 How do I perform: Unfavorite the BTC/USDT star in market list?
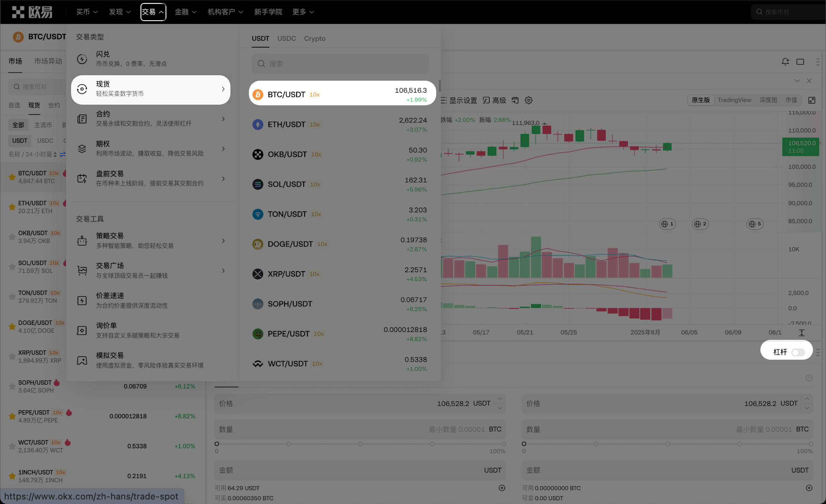point(12,177)
